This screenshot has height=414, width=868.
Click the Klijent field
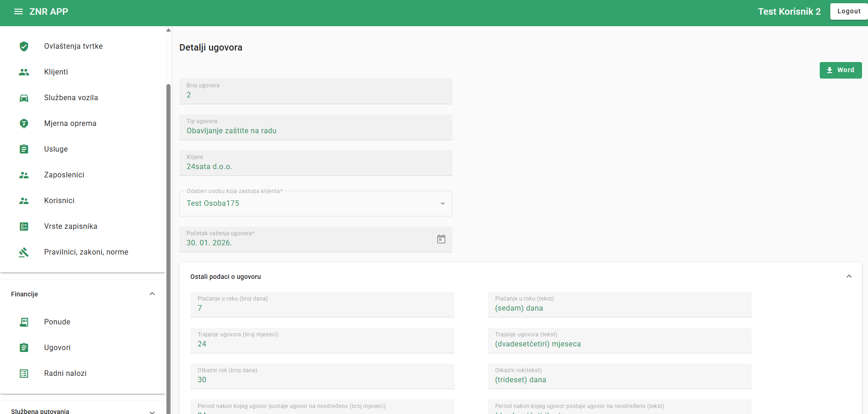click(x=316, y=163)
